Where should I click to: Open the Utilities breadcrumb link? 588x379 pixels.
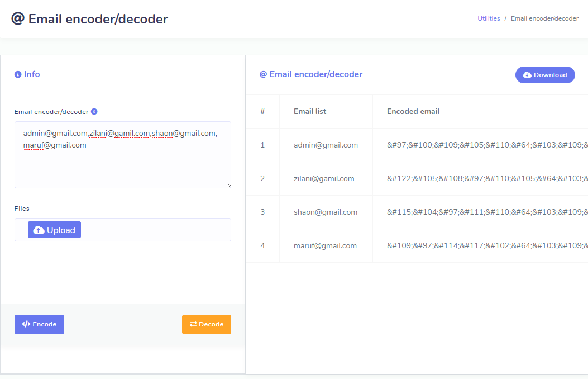489,18
